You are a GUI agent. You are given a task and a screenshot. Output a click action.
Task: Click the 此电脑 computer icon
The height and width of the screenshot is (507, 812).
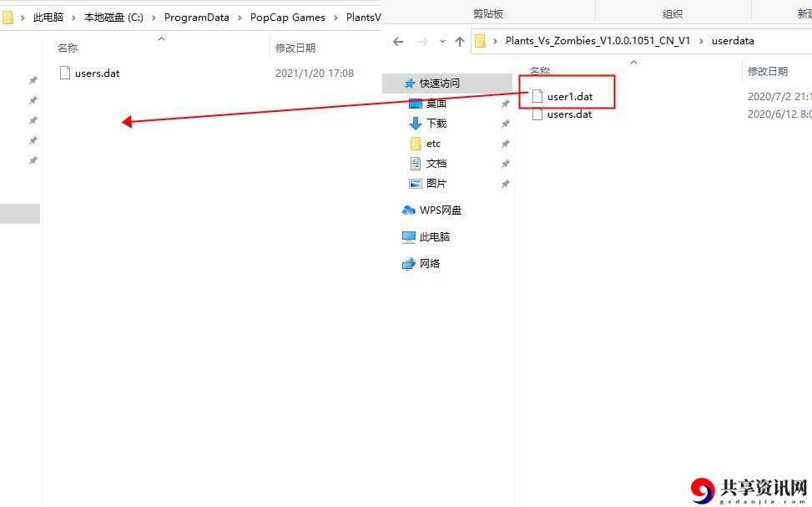(x=409, y=237)
